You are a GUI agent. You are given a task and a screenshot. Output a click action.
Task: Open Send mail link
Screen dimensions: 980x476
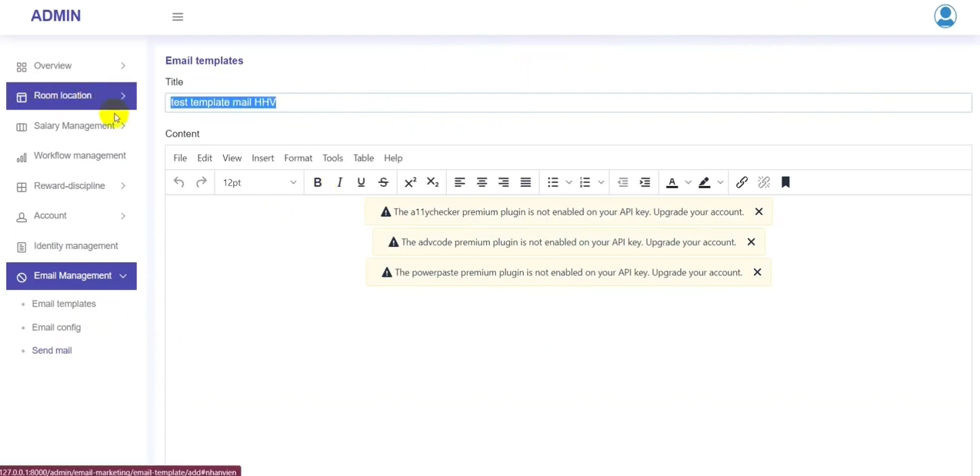(52, 351)
